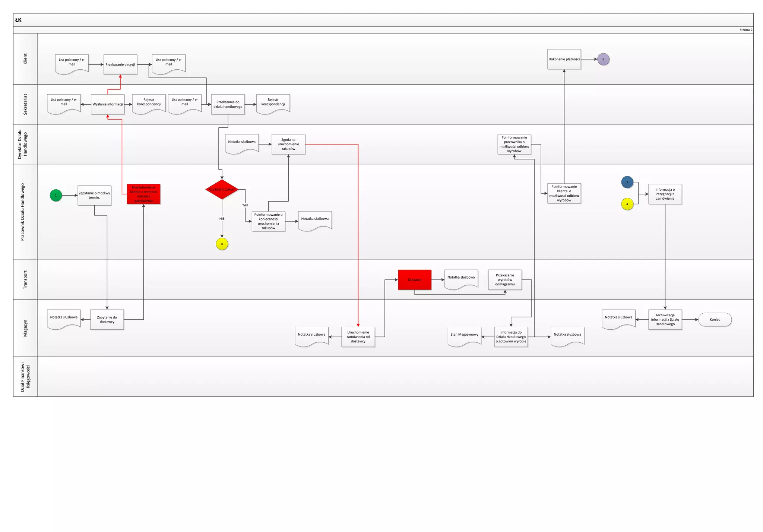The image size is (763, 532).
Task: Click 'Archiwizacja informacji z Działu Handlowego' box
Action: point(665,320)
